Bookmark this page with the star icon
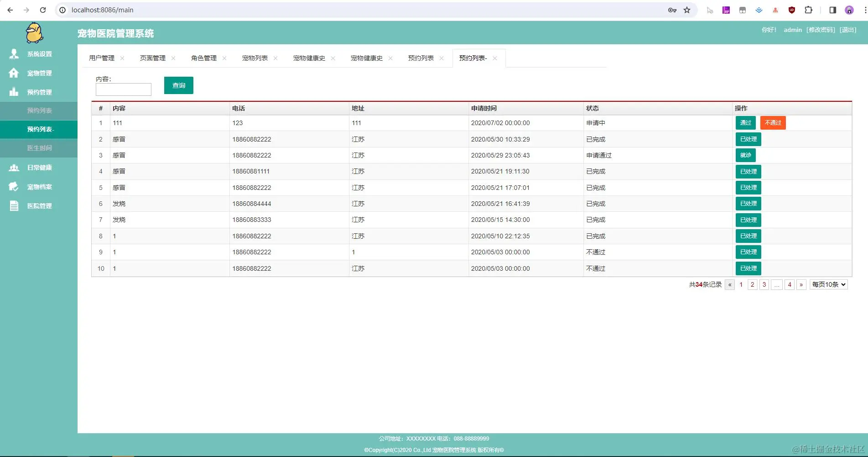 coord(687,10)
